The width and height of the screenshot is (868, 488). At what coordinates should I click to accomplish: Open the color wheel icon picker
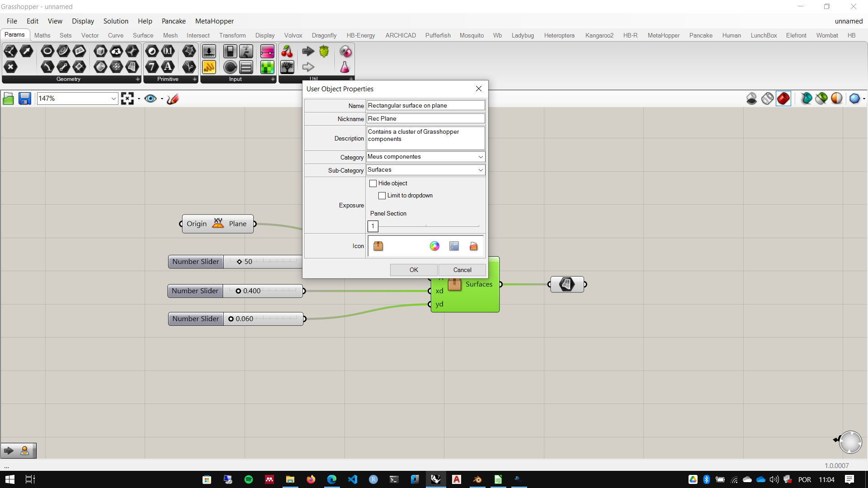434,246
